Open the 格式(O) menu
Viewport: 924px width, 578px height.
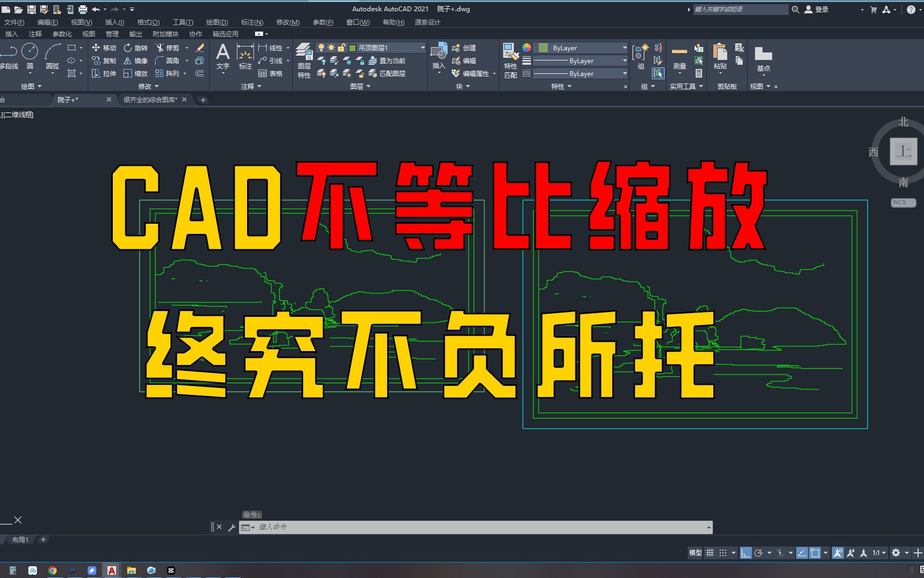click(x=148, y=22)
